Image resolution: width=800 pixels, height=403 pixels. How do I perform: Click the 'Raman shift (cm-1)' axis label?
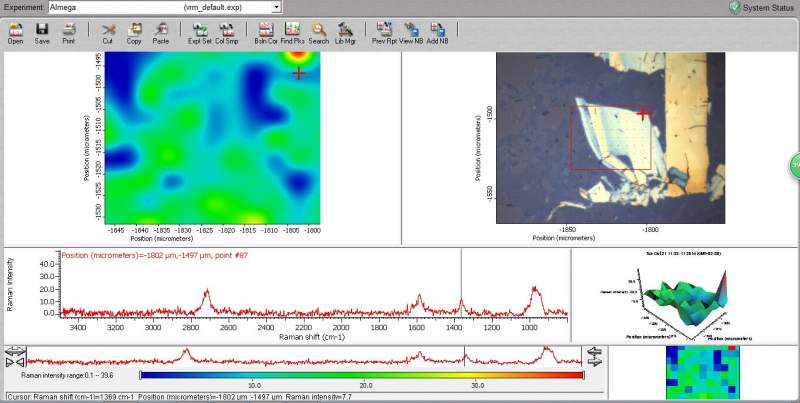point(312,337)
